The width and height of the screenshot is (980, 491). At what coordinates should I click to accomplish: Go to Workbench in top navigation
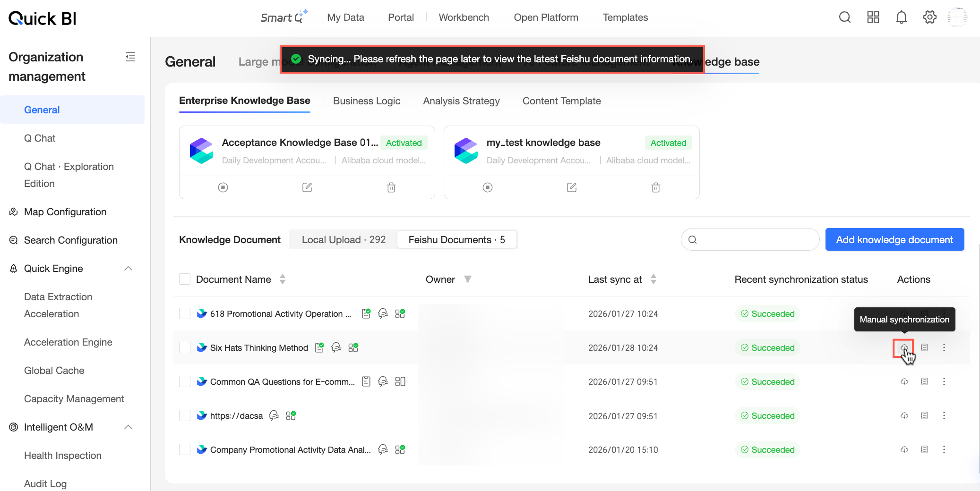point(464,17)
